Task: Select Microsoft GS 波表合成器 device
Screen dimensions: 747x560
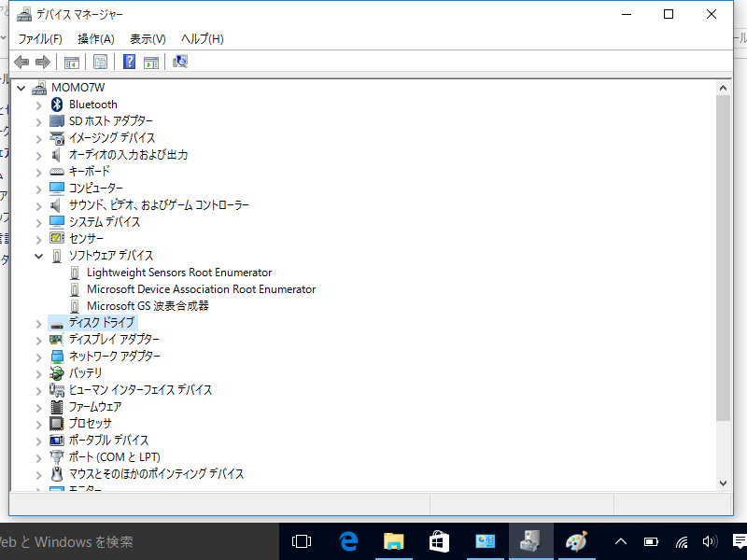Action: 148,306
